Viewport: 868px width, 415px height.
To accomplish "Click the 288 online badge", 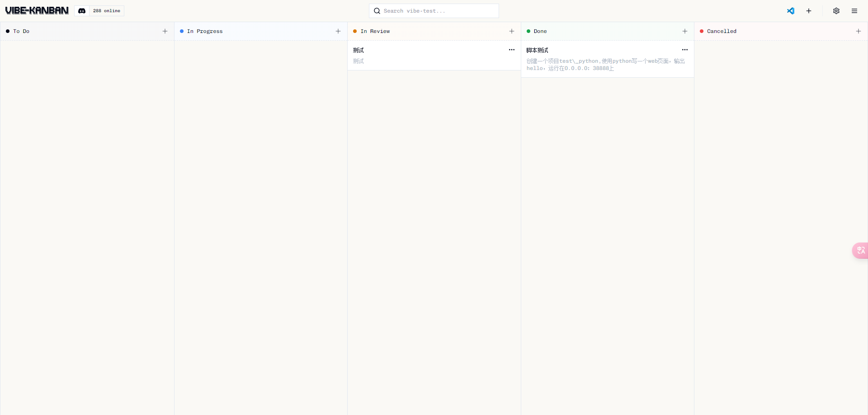I will 107,11.
